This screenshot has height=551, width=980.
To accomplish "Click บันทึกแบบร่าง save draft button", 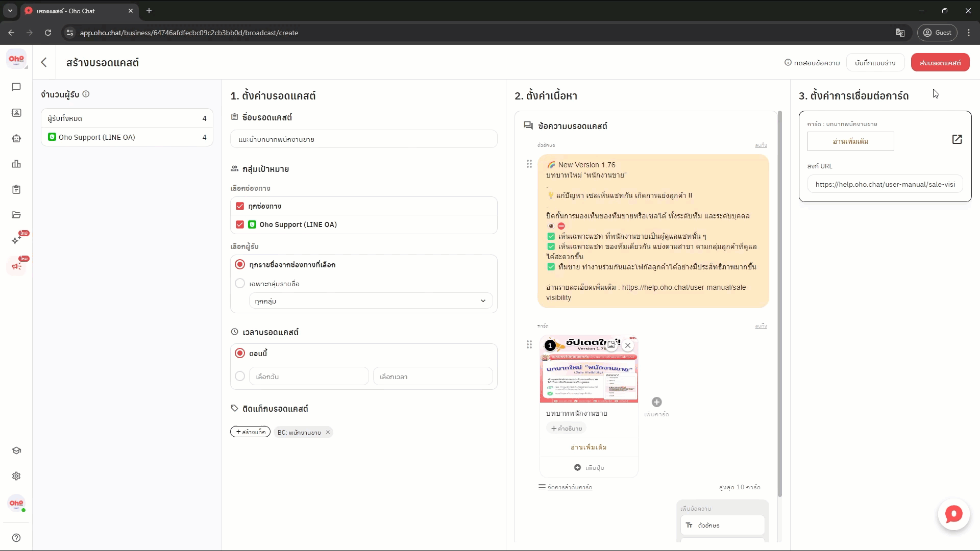I will 875,63.
